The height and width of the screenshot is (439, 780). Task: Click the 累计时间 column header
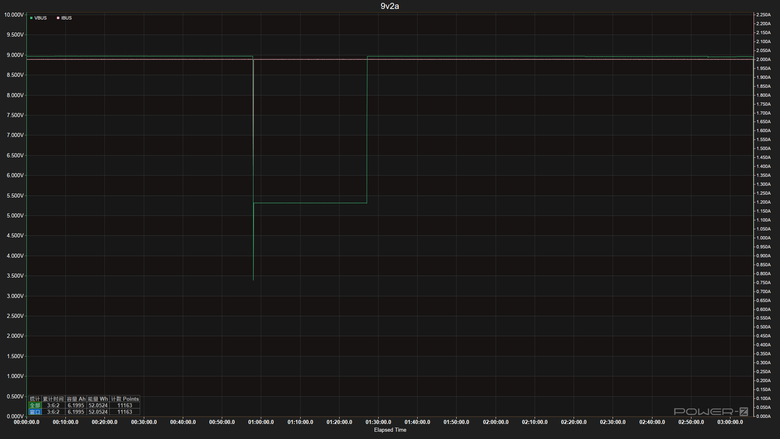pos(53,399)
